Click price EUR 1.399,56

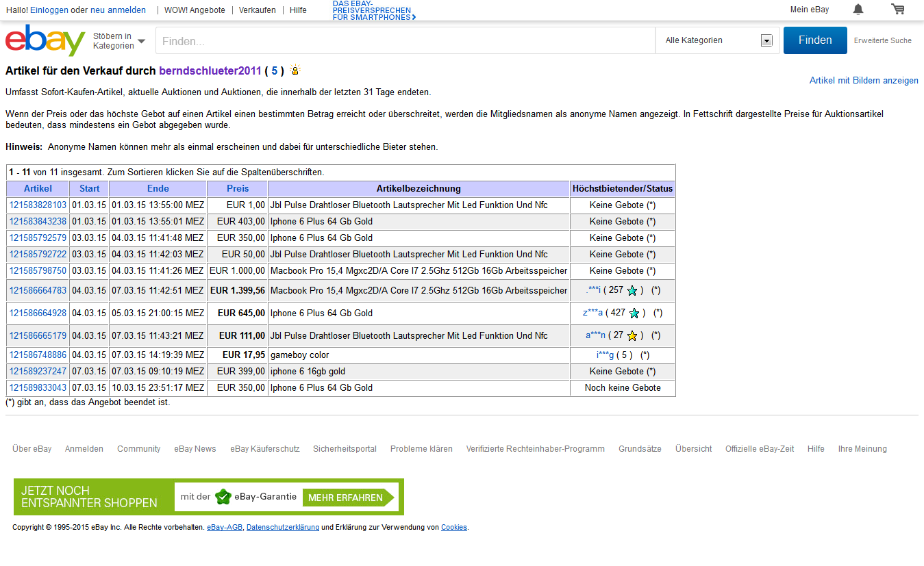(238, 290)
